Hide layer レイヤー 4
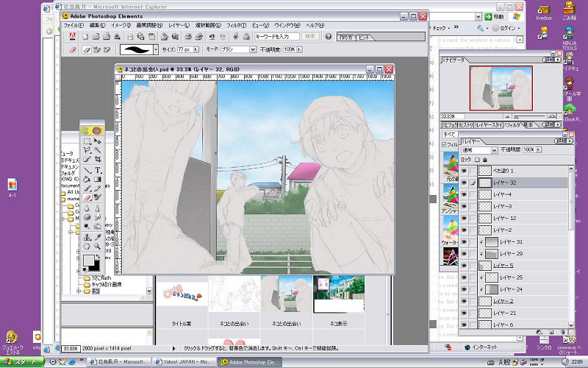This screenshot has height=368, width=588. [x=465, y=194]
